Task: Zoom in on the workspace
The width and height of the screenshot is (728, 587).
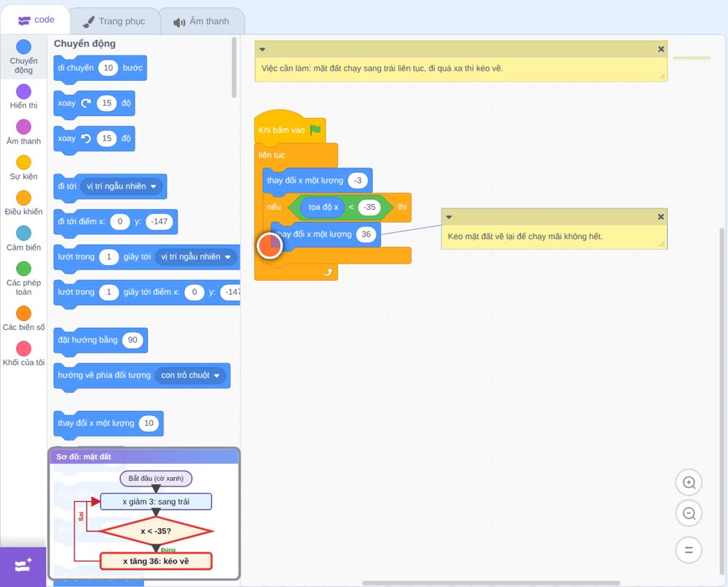Action: tap(689, 483)
